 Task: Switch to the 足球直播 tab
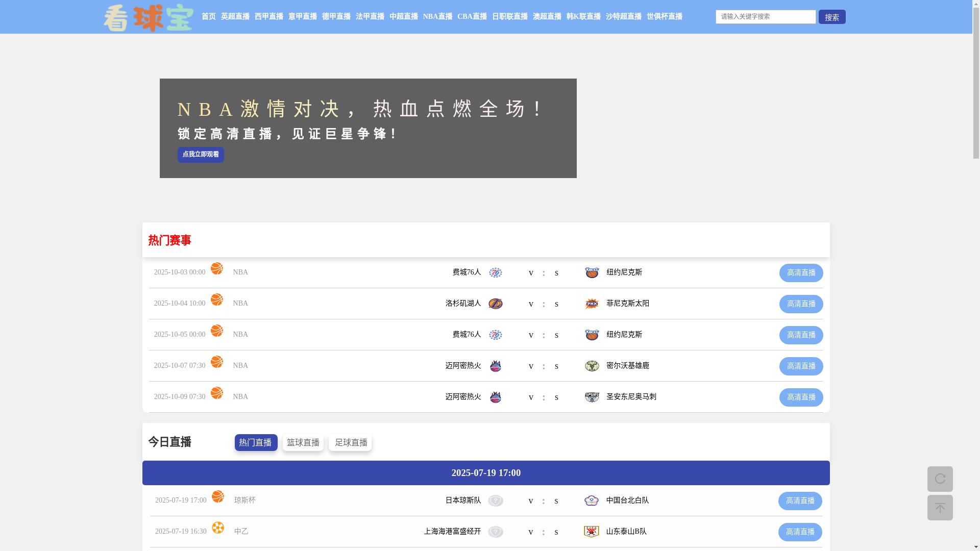coord(350,443)
